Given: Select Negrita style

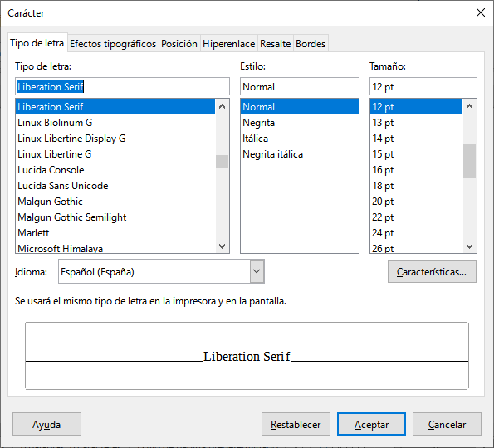Looking at the screenshot, I should (299, 123).
